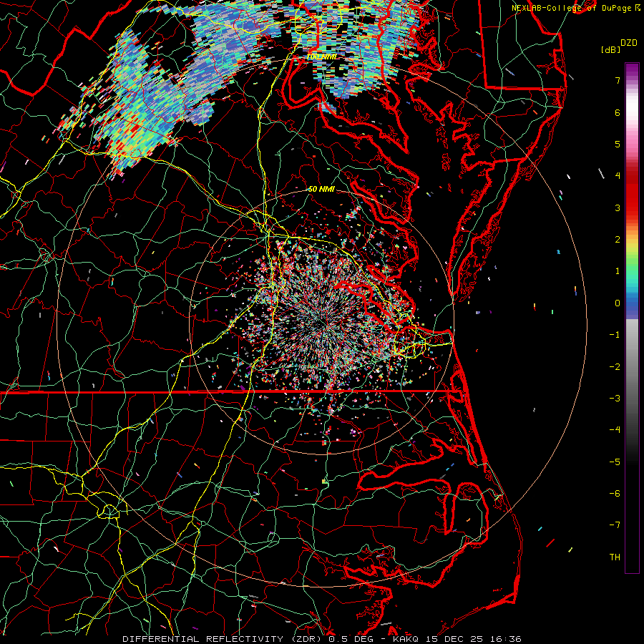This screenshot has width=644, height=644.
Task: Select the -1 value on the dB scale
Action: pos(615,335)
